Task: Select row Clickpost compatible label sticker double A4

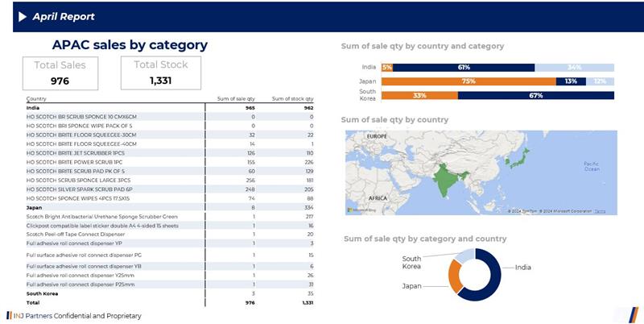Action: pyautogui.click(x=170, y=226)
